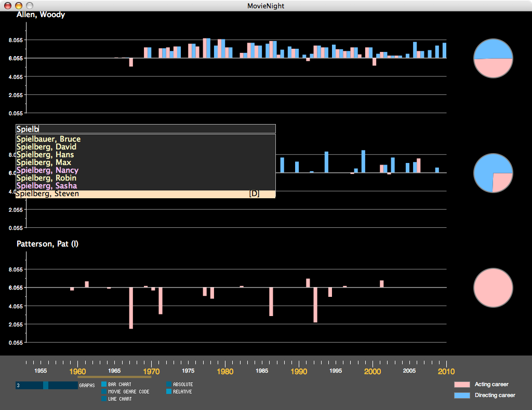Choose Spielberg, David from the suggestion list
The width and height of the screenshot is (532, 410).
tap(47, 147)
